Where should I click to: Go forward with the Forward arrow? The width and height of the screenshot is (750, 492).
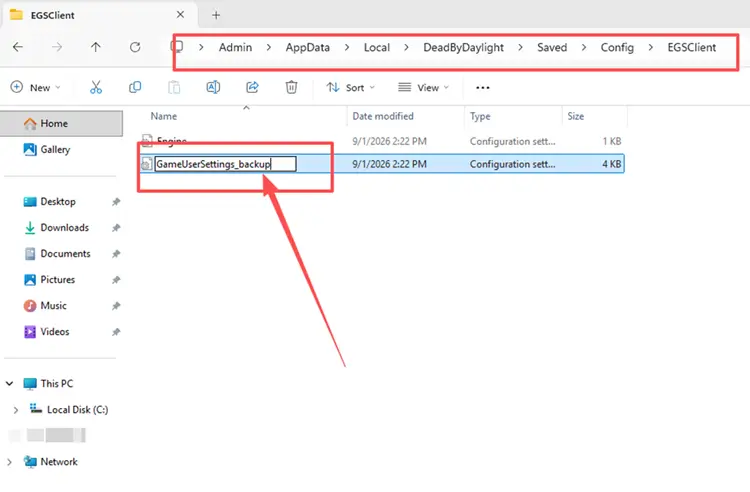tap(57, 47)
